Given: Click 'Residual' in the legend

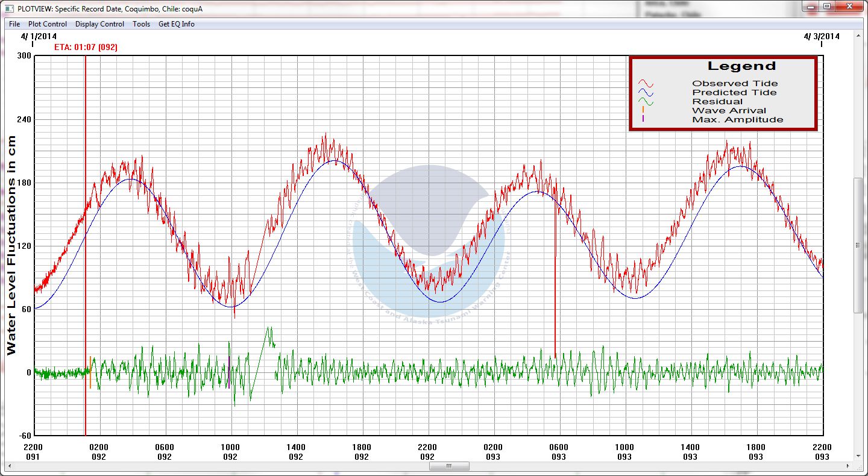Looking at the screenshot, I should 717,102.
